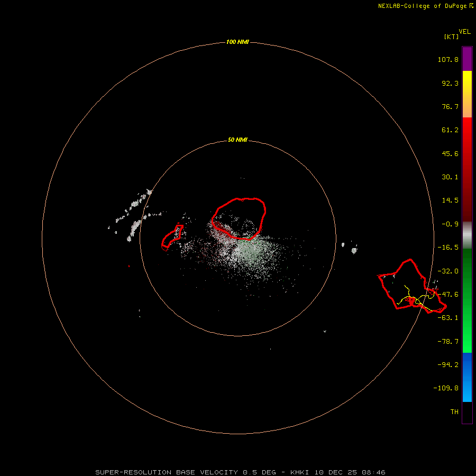The height and width of the screenshot is (476, 476).
Task: Click the 92.3 legend value
Action: pos(450,83)
